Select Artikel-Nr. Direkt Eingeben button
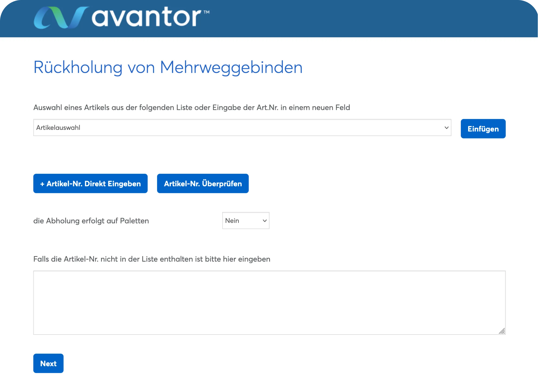 91,184
